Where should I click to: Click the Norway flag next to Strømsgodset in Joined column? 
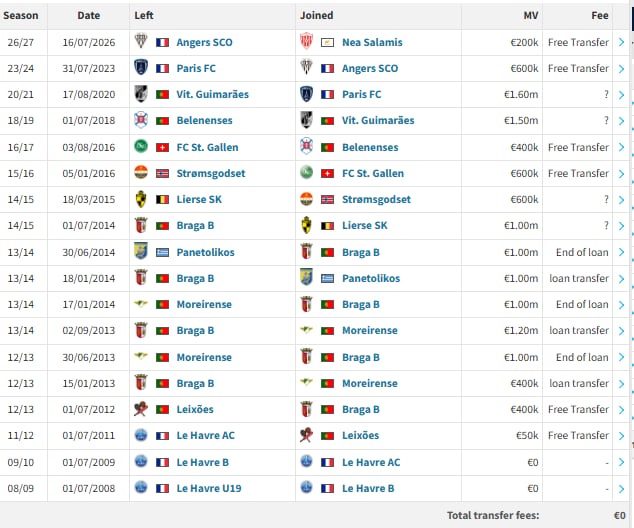click(x=328, y=200)
